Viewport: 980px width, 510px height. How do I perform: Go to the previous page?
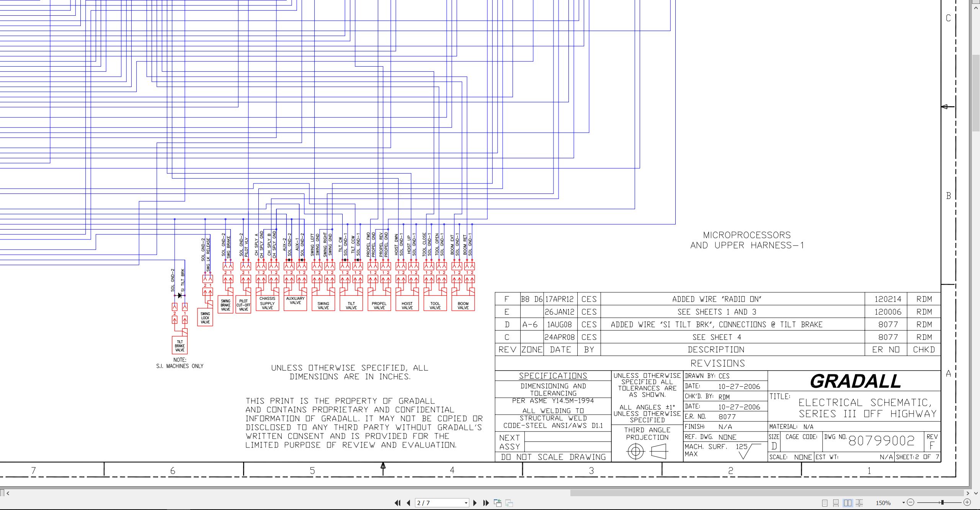pyautogui.click(x=408, y=503)
